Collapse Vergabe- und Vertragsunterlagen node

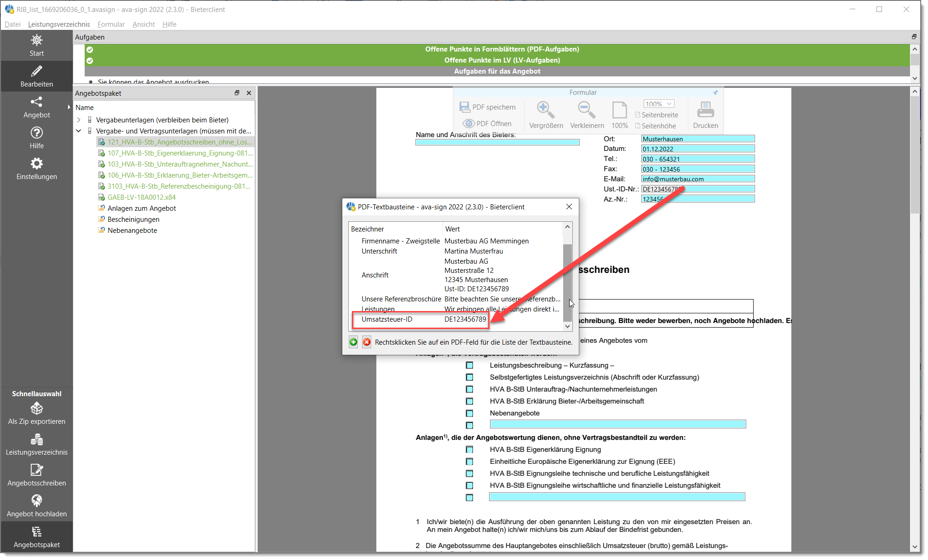tap(79, 131)
